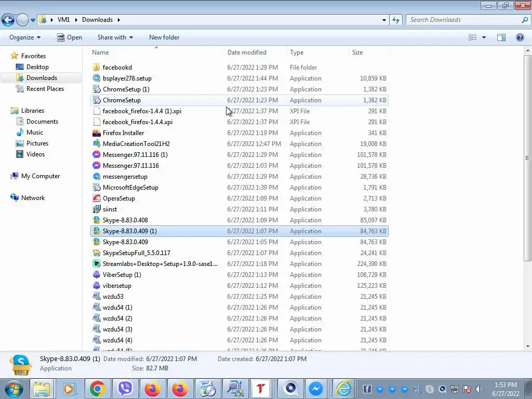Open the change view options dropdown arrow
Viewport: 532px width, 399px height.
coord(484,37)
